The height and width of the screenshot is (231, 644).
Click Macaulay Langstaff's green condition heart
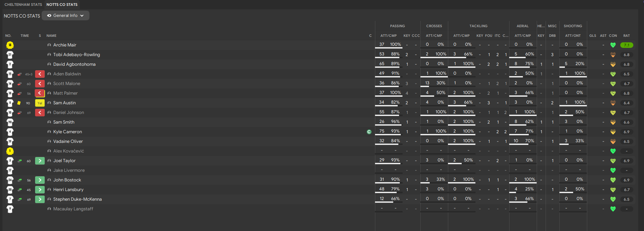613,209
